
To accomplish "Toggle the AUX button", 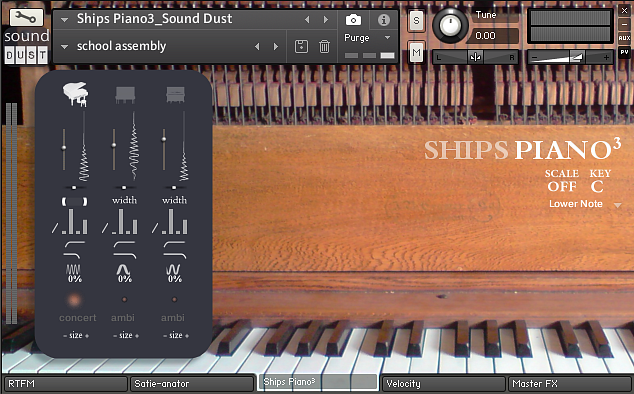I will tap(624, 38).
